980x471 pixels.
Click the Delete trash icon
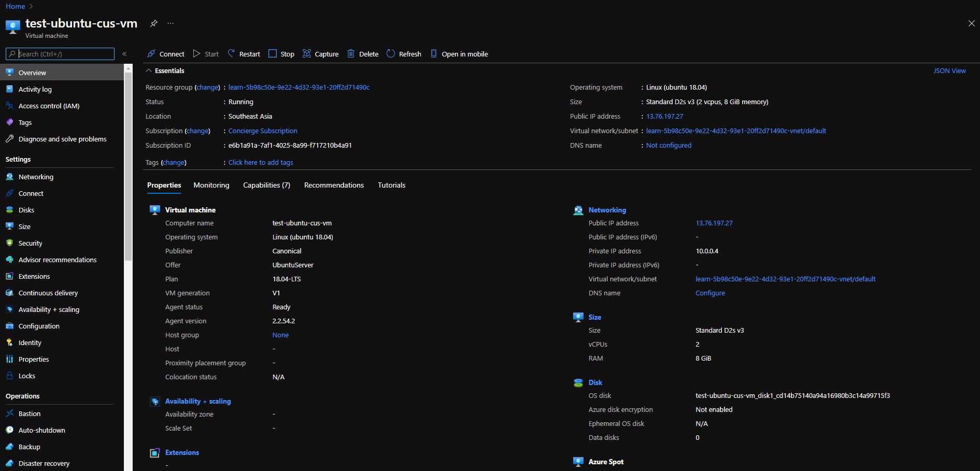351,53
